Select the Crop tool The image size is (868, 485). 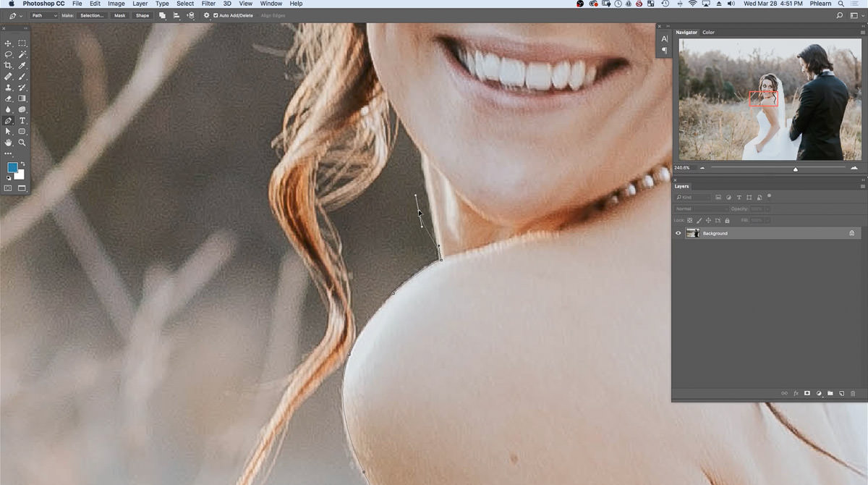[x=8, y=64]
